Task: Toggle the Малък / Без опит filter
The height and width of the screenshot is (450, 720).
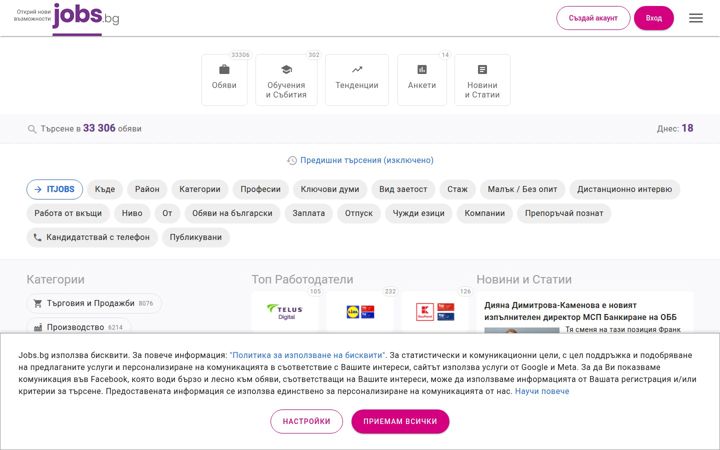Action: [x=523, y=189]
